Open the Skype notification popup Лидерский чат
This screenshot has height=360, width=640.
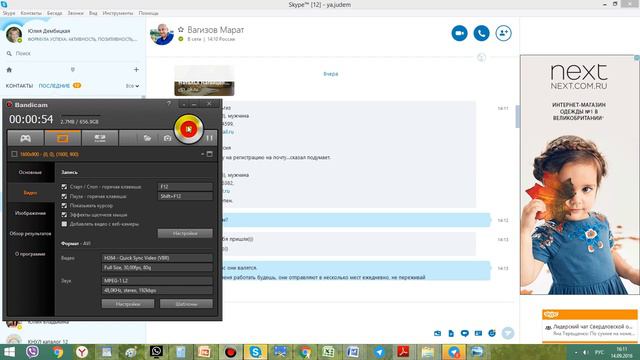coord(590,330)
